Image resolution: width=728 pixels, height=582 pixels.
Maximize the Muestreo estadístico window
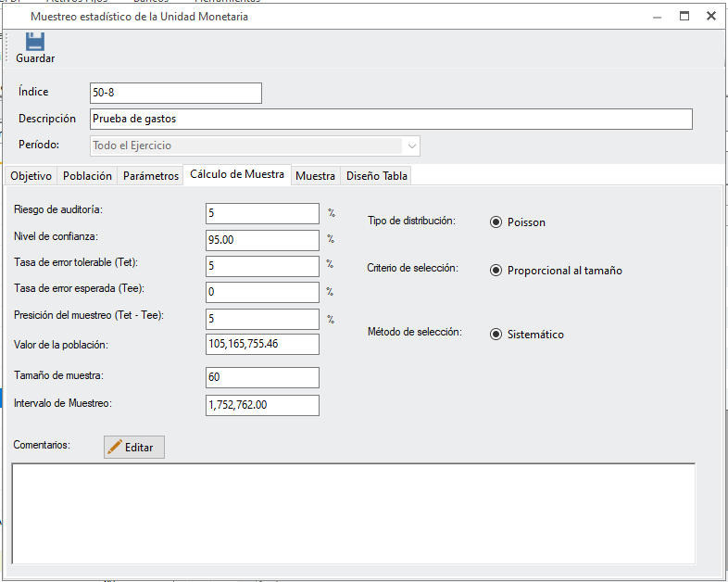[684, 16]
